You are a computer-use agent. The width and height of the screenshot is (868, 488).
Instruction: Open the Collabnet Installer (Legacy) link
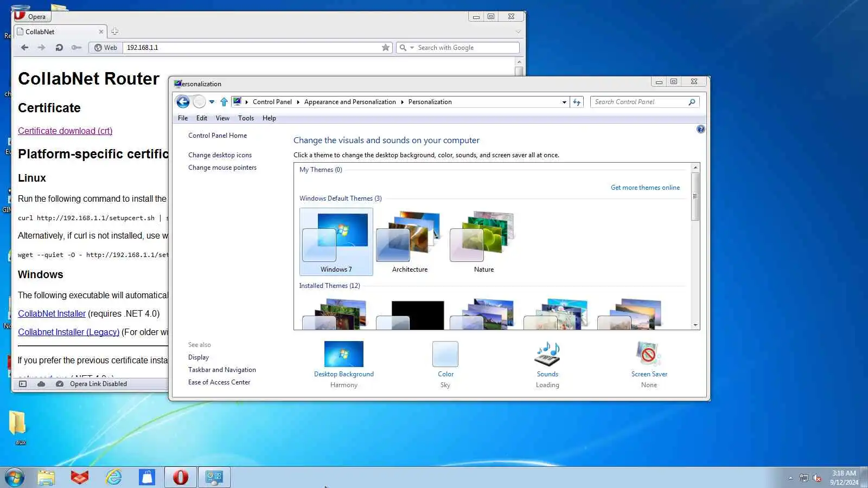point(68,332)
